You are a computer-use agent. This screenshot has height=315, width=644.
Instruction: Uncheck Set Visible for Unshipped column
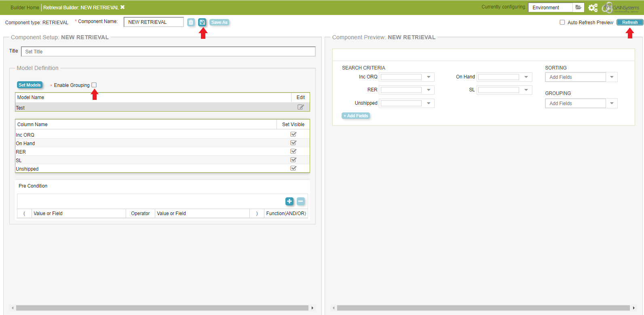pyautogui.click(x=293, y=168)
